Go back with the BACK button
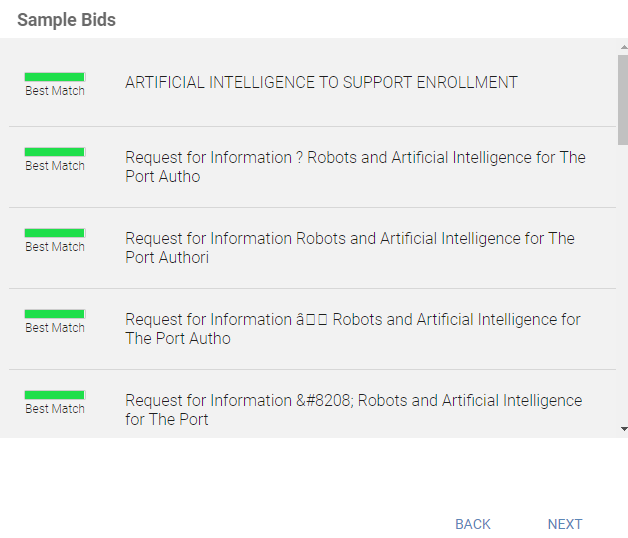The image size is (628, 538). (x=473, y=524)
